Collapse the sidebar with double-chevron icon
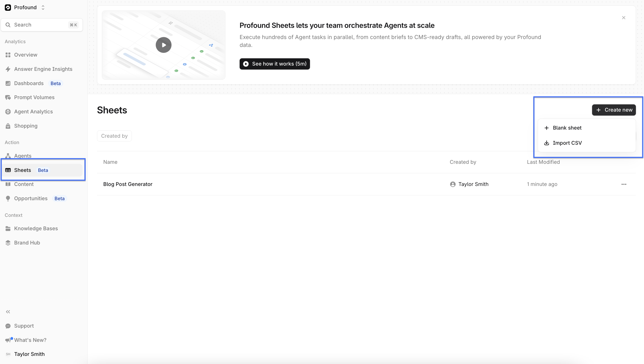This screenshot has height=364, width=644. coord(8,312)
